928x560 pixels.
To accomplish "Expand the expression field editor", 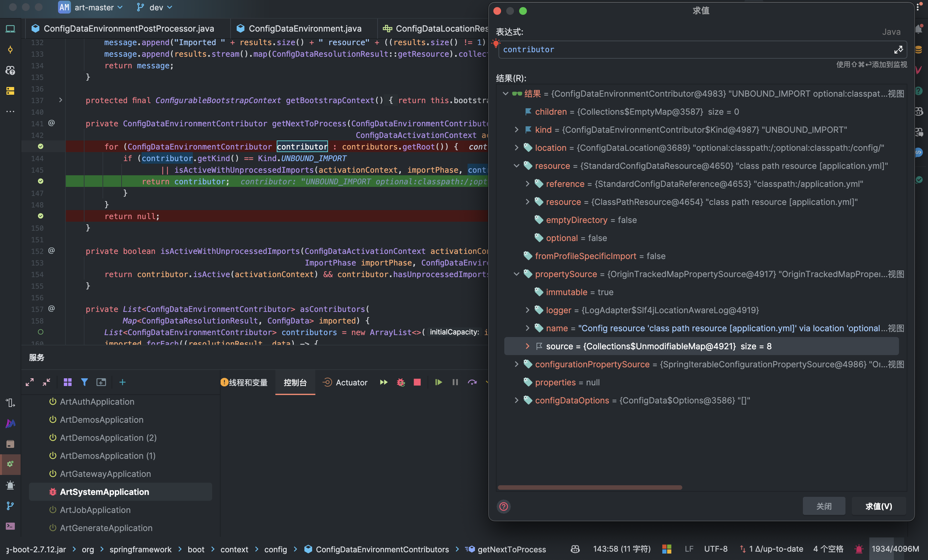I will coord(898,50).
